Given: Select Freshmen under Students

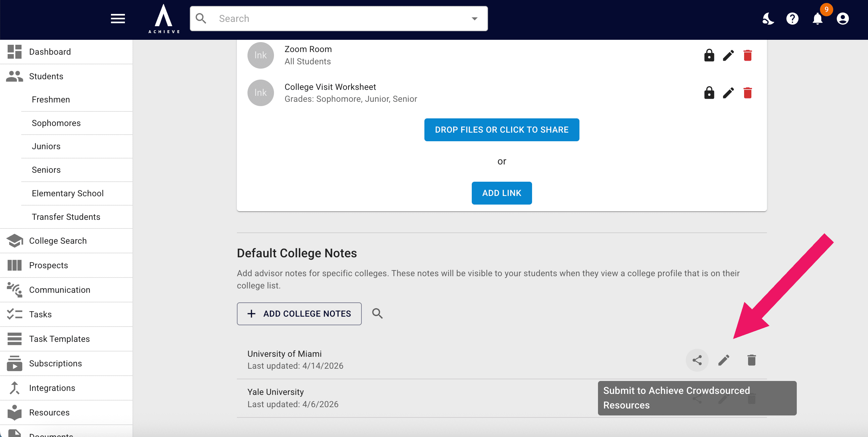Looking at the screenshot, I should (x=77, y=99).
